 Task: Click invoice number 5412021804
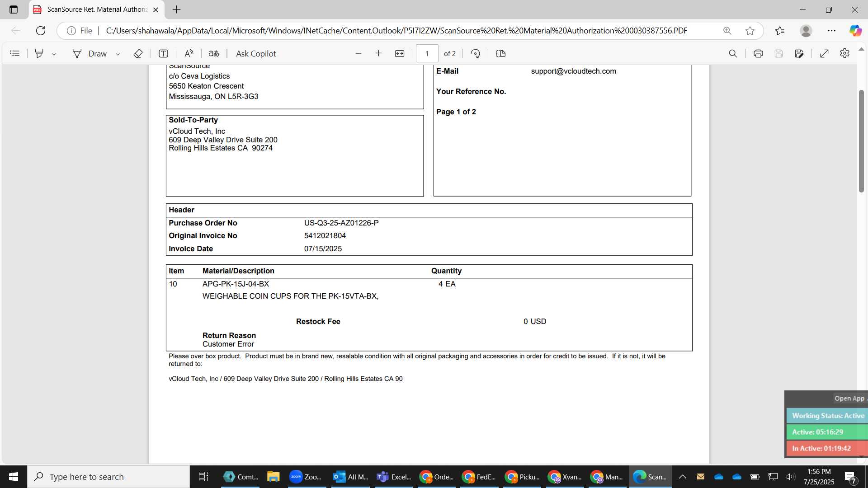(x=325, y=235)
